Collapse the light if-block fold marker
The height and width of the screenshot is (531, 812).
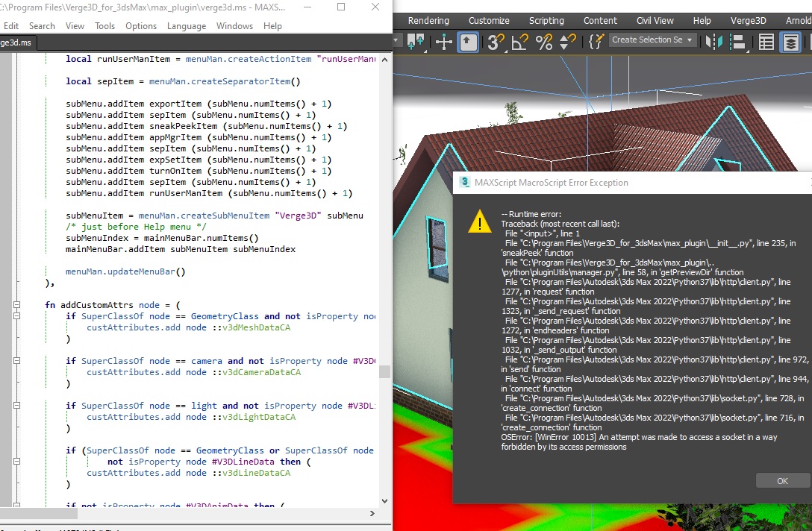coord(16,406)
